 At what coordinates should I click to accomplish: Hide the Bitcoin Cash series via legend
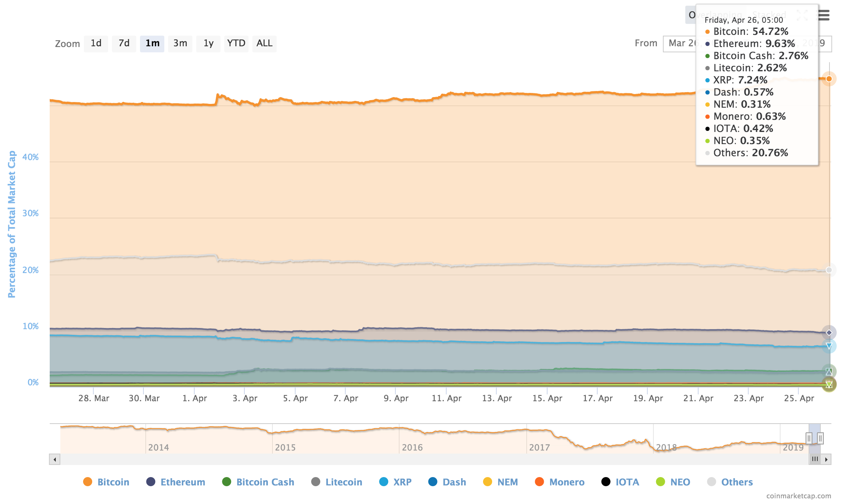click(258, 482)
